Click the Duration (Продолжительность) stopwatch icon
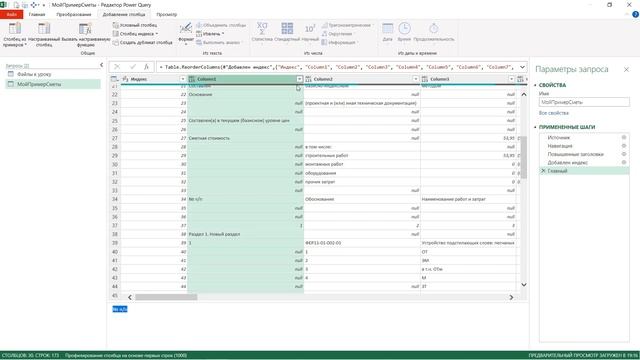The image size is (640, 360). tap(433, 28)
